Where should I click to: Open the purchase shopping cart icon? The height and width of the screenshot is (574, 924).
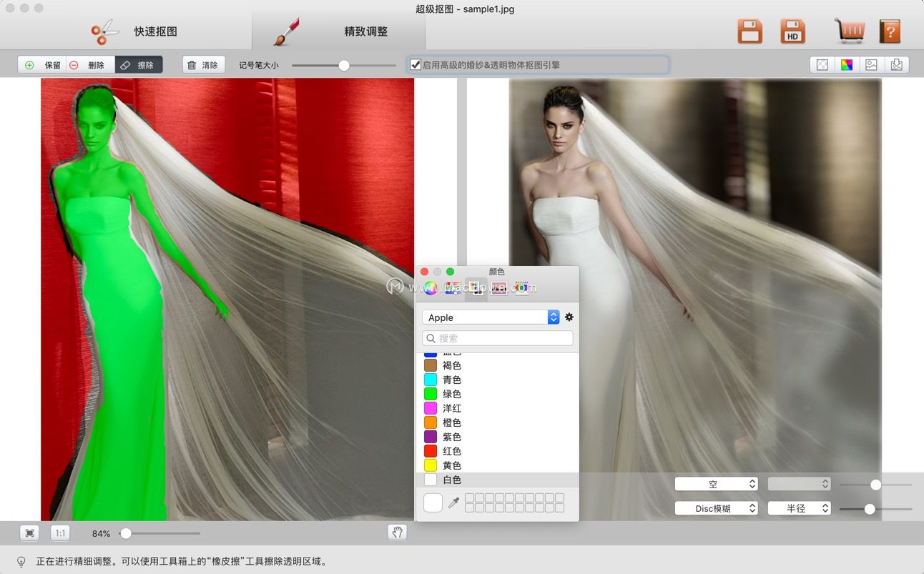[849, 31]
